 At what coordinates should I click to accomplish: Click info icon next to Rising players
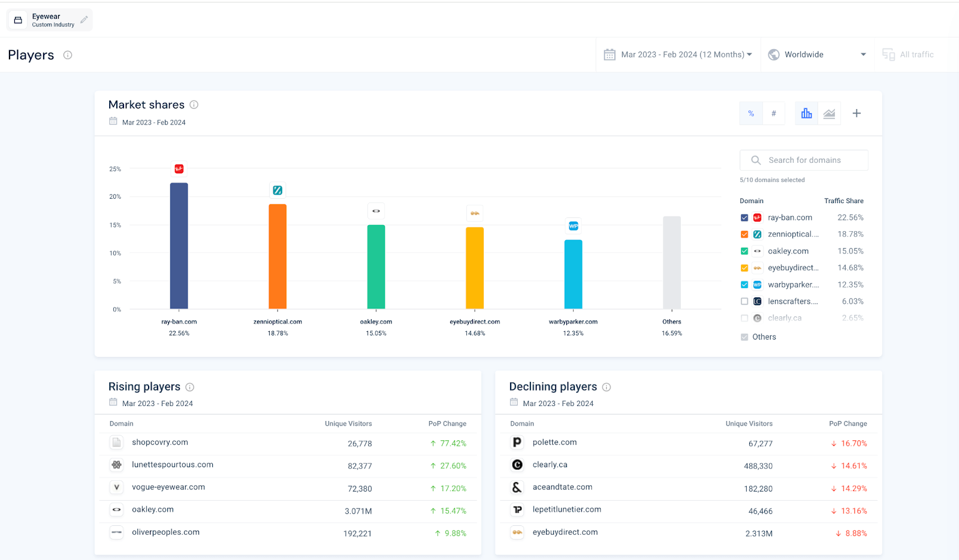coord(190,387)
